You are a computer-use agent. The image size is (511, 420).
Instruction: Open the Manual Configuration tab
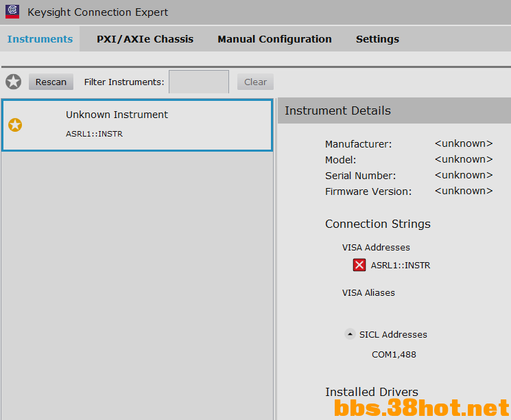coord(275,39)
